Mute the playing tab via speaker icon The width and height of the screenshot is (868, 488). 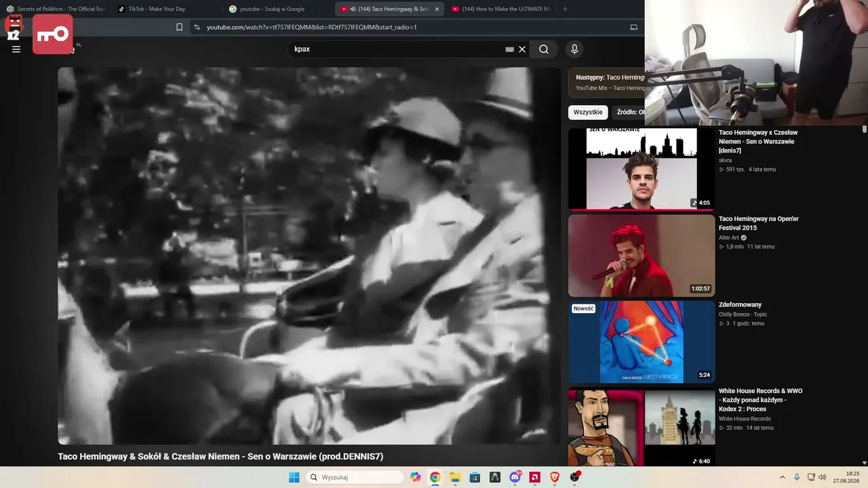[353, 9]
